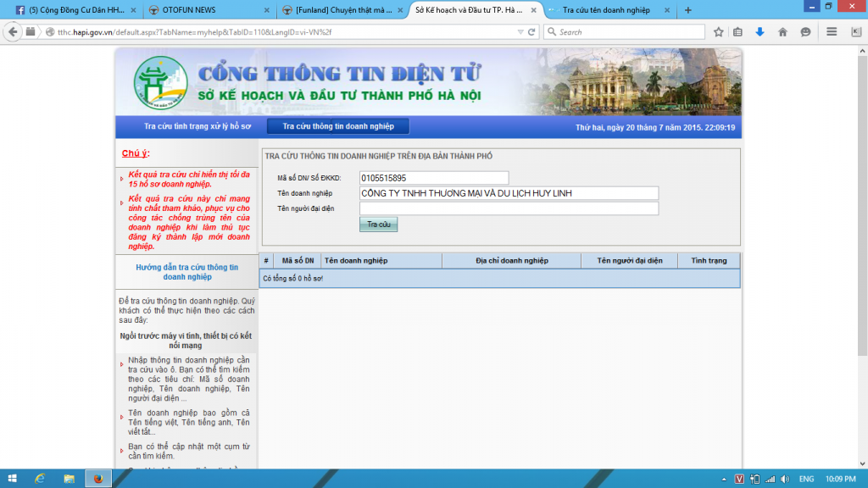Launch Internet Explorer from the taskbar
Screen dimensions: 868x488
(x=40, y=479)
